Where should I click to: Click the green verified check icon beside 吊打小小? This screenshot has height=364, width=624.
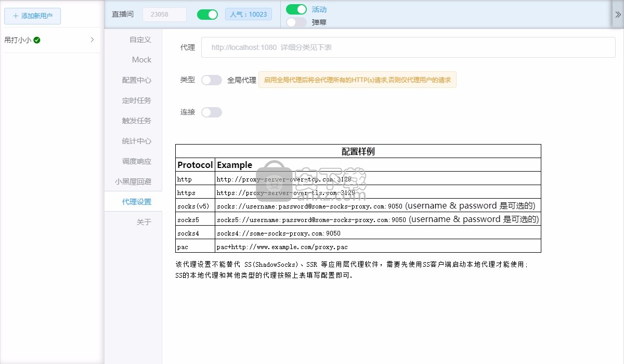click(x=37, y=40)
